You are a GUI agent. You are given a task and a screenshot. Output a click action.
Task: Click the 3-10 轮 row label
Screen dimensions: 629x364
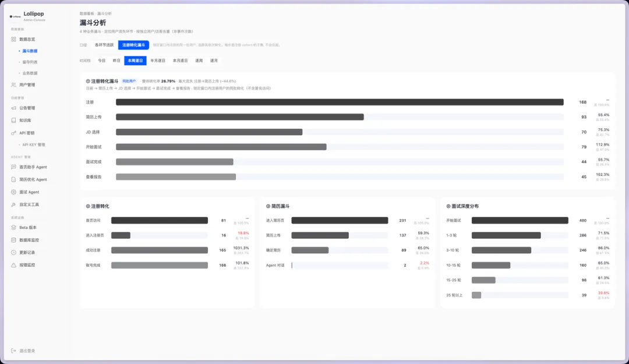tap(453, 250)
